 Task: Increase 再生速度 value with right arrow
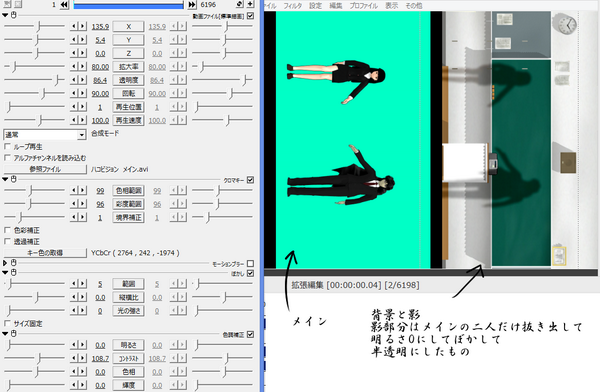(x=83, y=120)
